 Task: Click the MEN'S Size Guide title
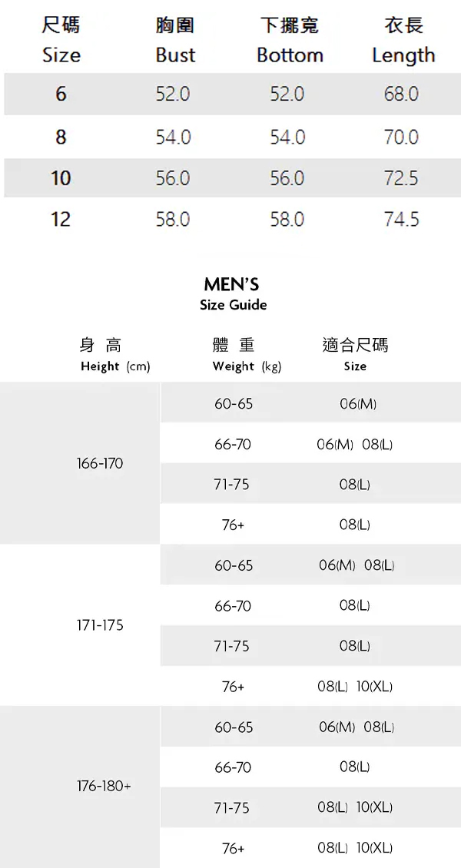233,294
